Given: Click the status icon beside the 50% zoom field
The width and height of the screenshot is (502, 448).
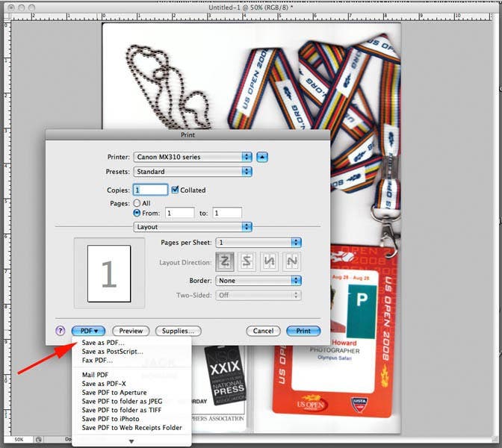Looking at the screenshot, I should click(x=40, y=440).
